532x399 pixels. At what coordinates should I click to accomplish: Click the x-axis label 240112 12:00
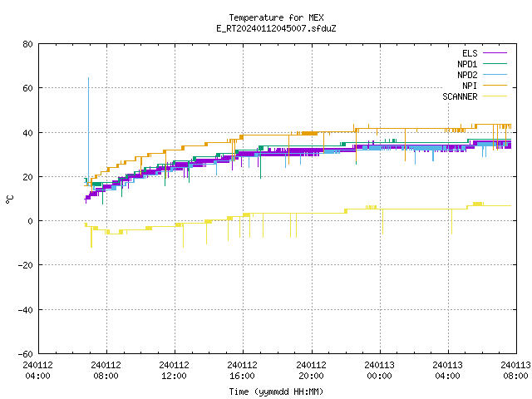pyautogui.click(x=174, y=371)
